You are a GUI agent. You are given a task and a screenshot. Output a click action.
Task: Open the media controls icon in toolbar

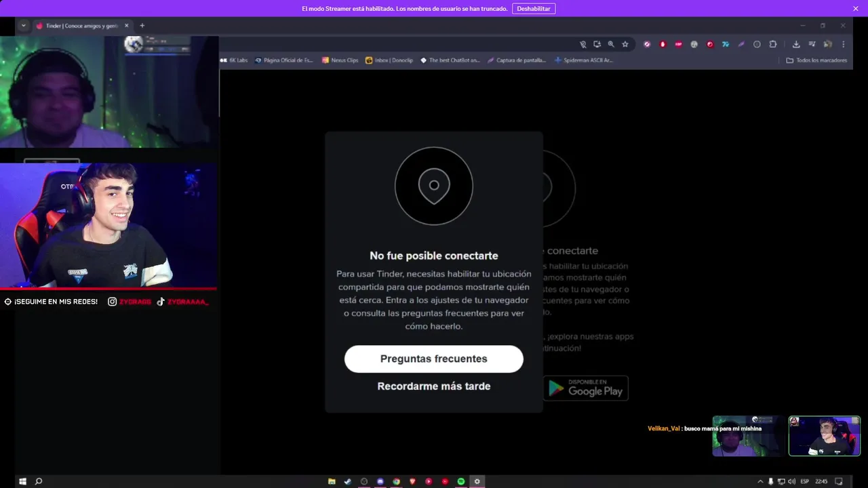point(812,44)
